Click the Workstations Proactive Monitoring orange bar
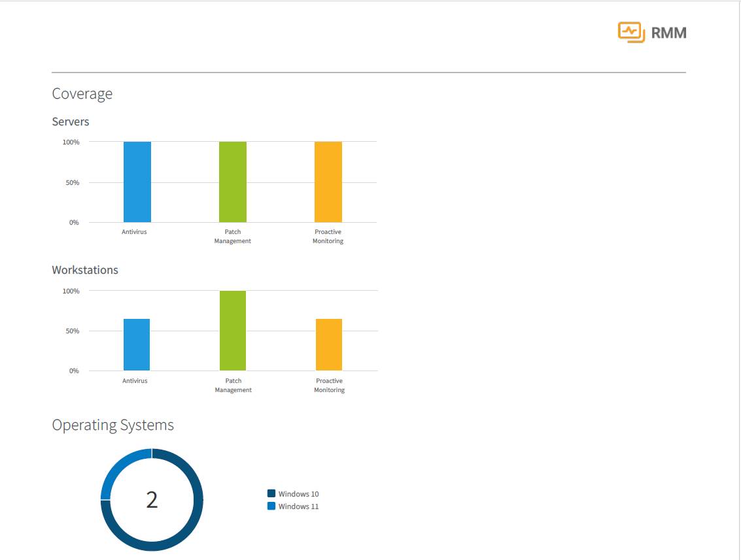The width and height of the screenshot is (741, 560). pos(329,345)
